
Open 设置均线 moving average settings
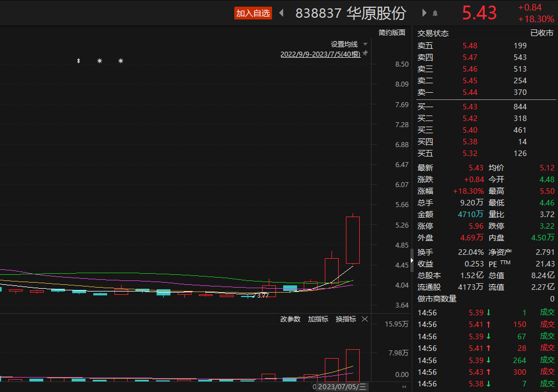click(x=344, y=44)
